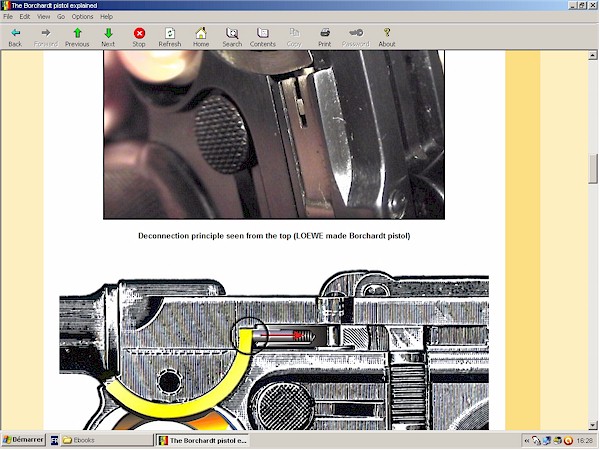Viewport: 600px width, 450px height.
Task: Open the Help menu
Action: (106, 16)
